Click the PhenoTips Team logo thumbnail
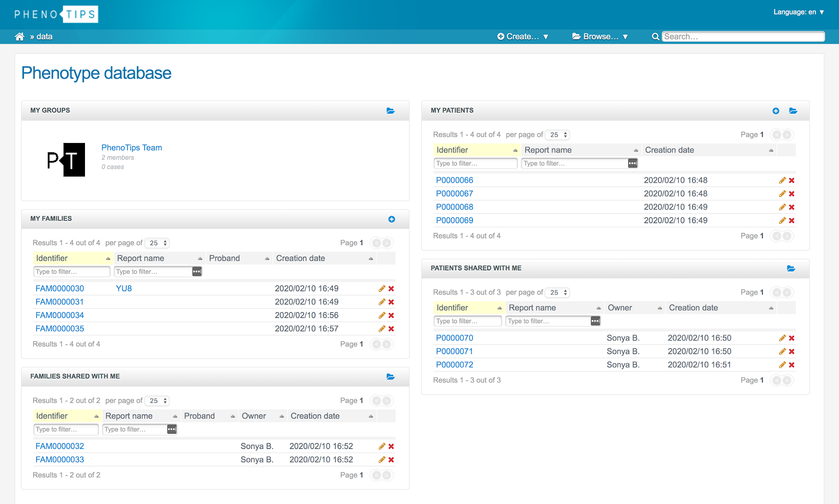Screen dimensions: 839x504 [66, 160]
